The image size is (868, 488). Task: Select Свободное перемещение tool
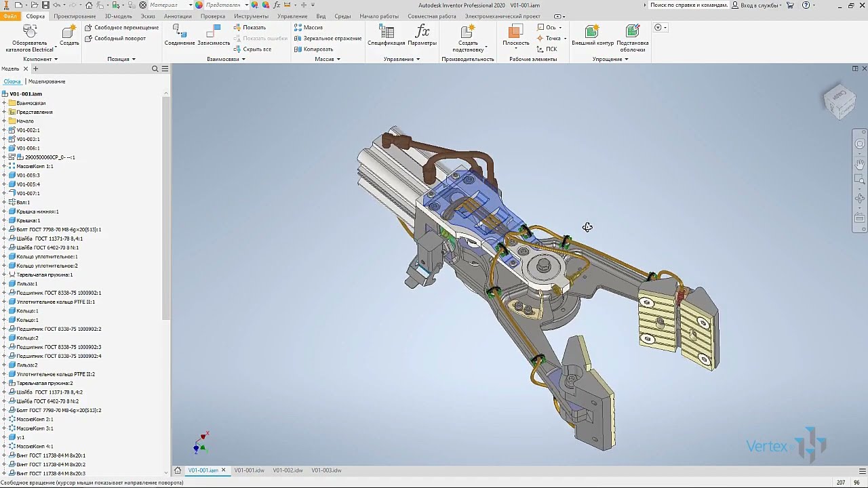[121, 28]
